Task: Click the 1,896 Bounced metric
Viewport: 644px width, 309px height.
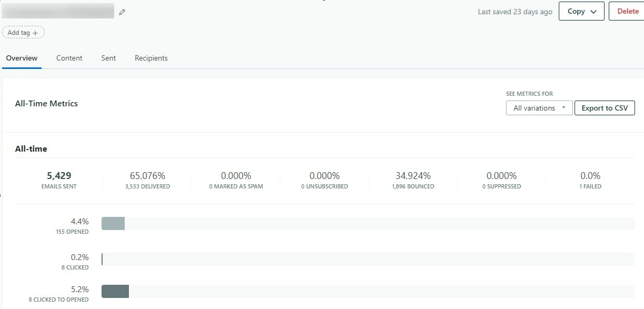Action: click(x=413, y=180)
